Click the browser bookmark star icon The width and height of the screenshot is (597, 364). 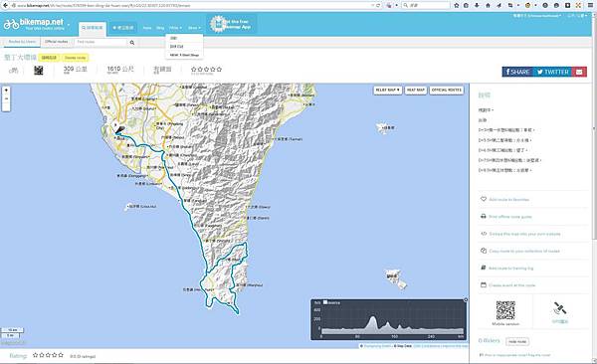(x=457, y=5)
